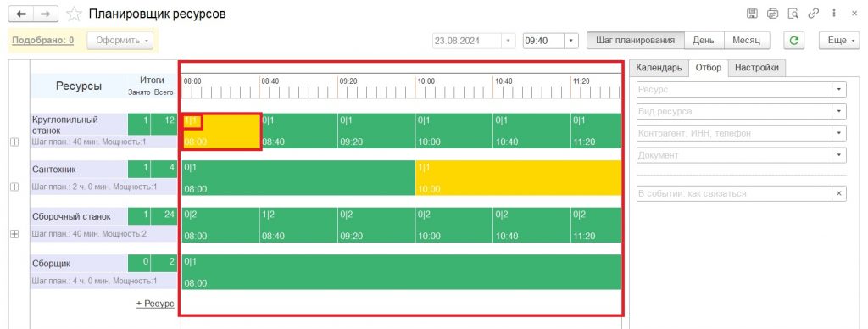
Task: Open the 09:40 time dropdown
Action: [571, 41]
